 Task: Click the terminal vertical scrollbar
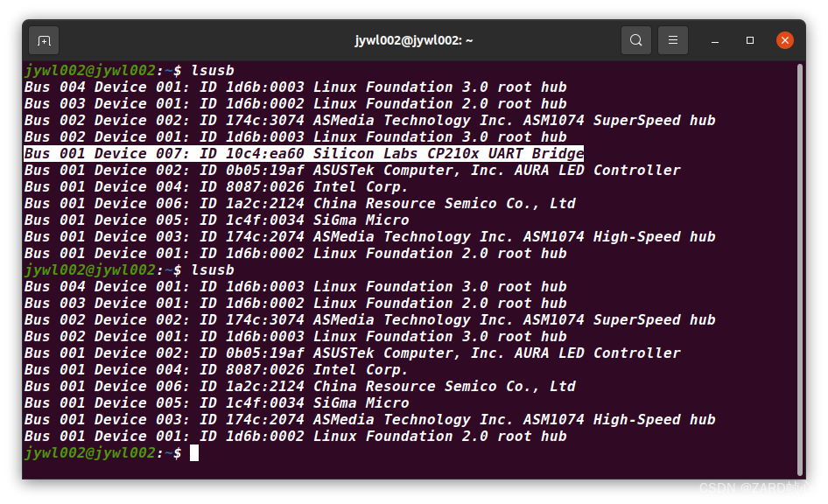(801, 269)
